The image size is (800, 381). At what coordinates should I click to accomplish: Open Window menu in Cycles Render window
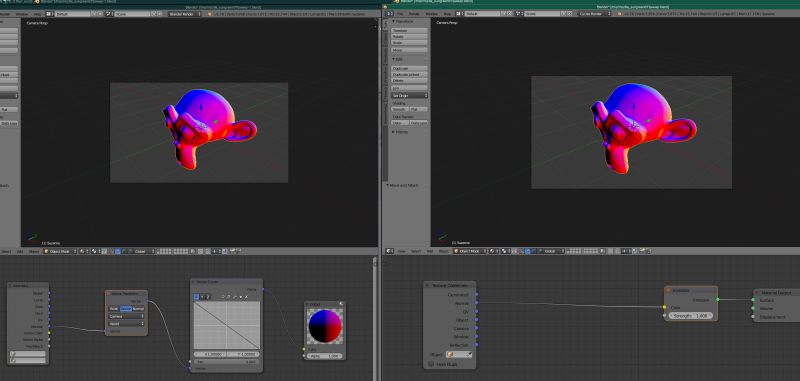431,14
